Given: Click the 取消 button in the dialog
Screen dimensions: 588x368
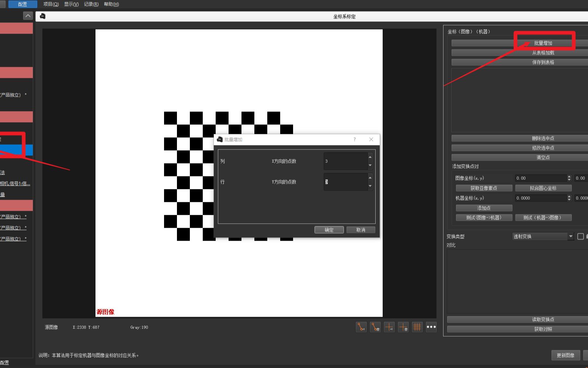Looking at the screenshot, I should click(x=361, y=230).
